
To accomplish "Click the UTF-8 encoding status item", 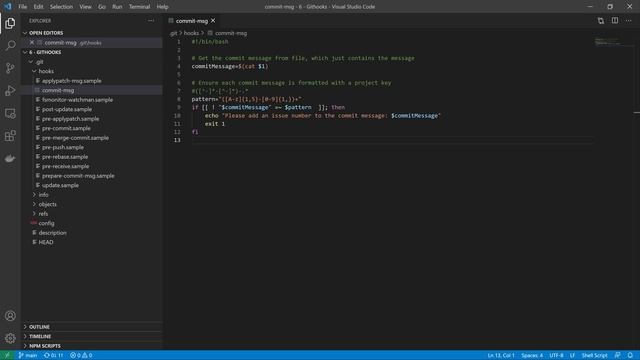I will pos(556,355).
